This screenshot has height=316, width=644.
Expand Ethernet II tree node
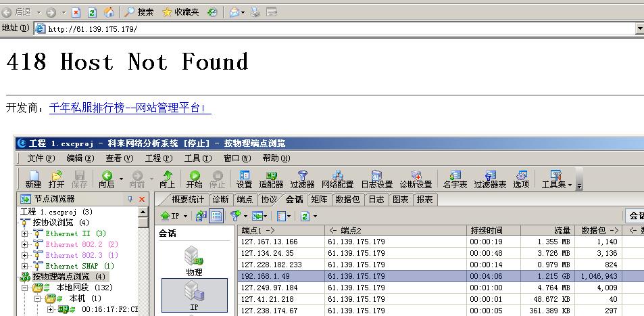click(x=24, y=233)
